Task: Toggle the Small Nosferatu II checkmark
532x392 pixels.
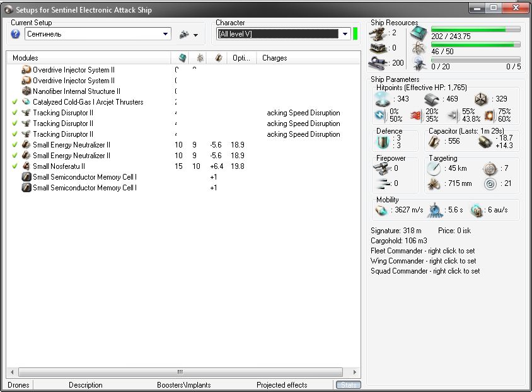Action: click(x=14, y=166)
